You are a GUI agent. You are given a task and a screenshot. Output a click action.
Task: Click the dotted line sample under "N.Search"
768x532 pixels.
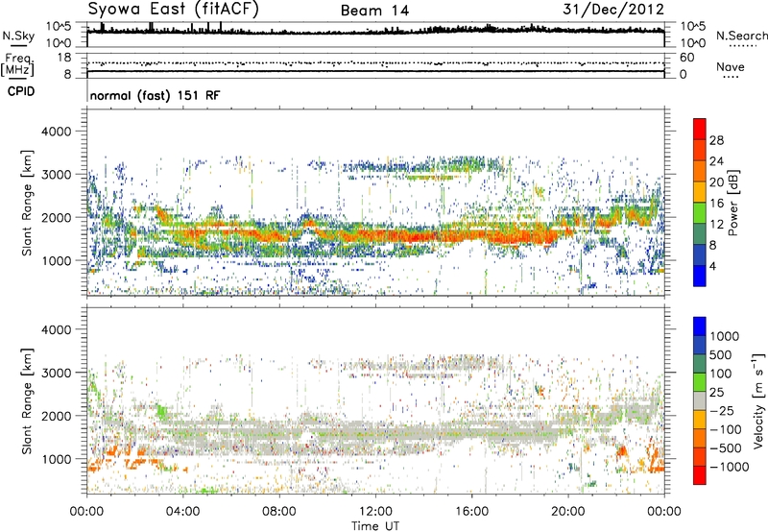click(x=743, y=46)
